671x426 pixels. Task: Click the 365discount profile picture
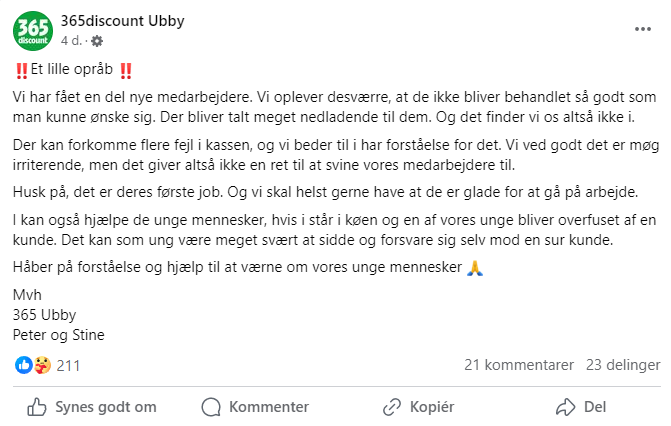pyautogui.click(x=32, y=30)
